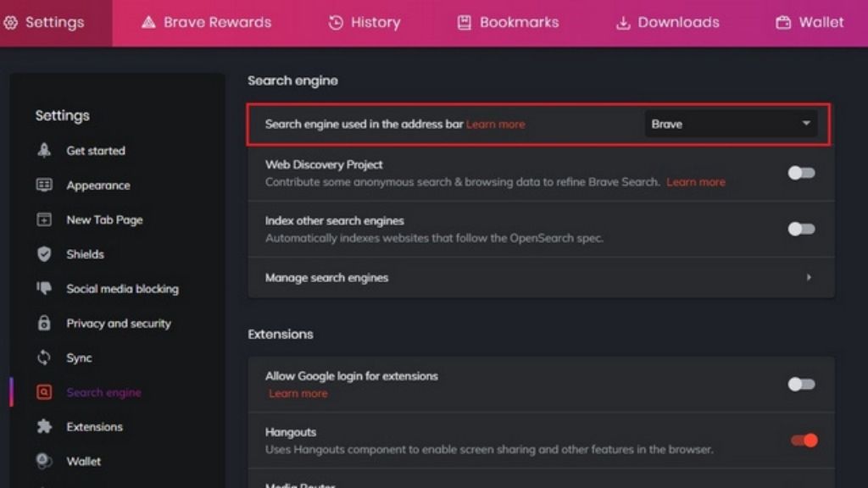Image resolution: width=868 pixels, height=488 pixels.
Task: Turn off the Hangouts toggle
Action: (804, 441)
